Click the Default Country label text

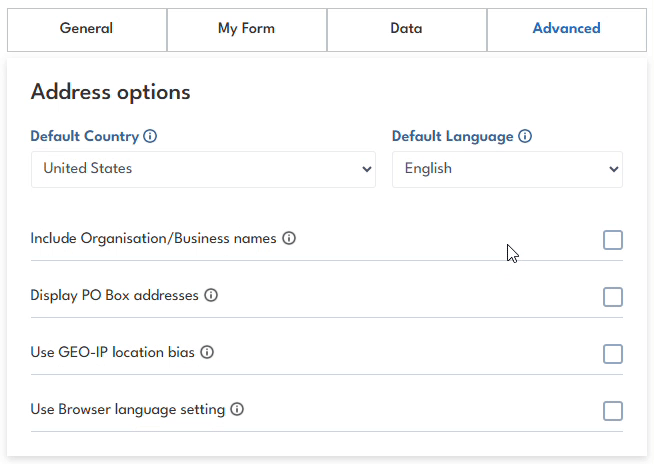tap(84, 136)
